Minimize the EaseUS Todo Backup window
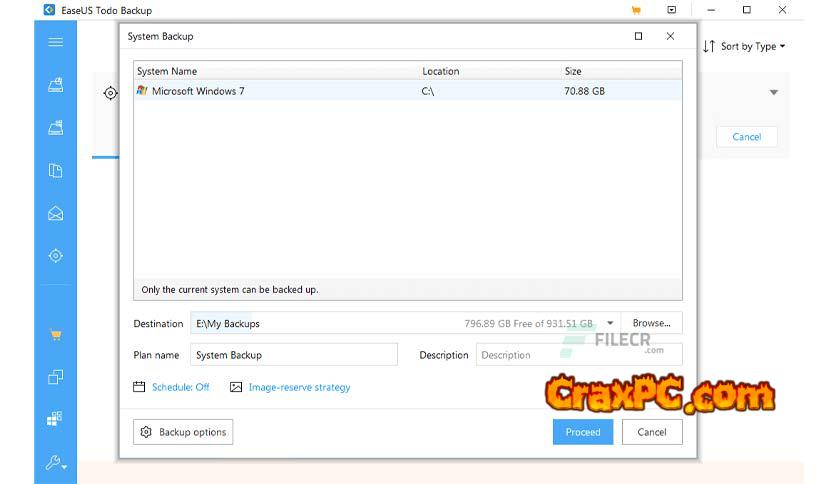Viewport: 836px width, 484px height. (711, 10)
